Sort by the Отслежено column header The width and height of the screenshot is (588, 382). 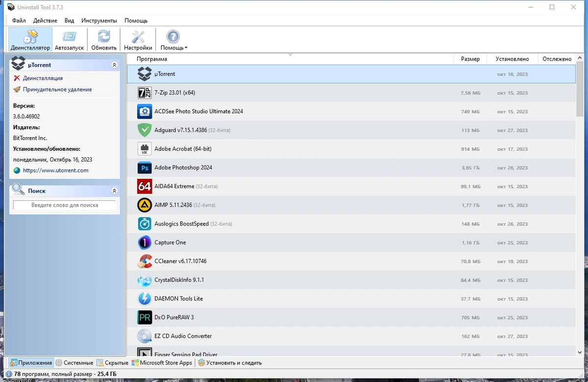tap(557, 59)
